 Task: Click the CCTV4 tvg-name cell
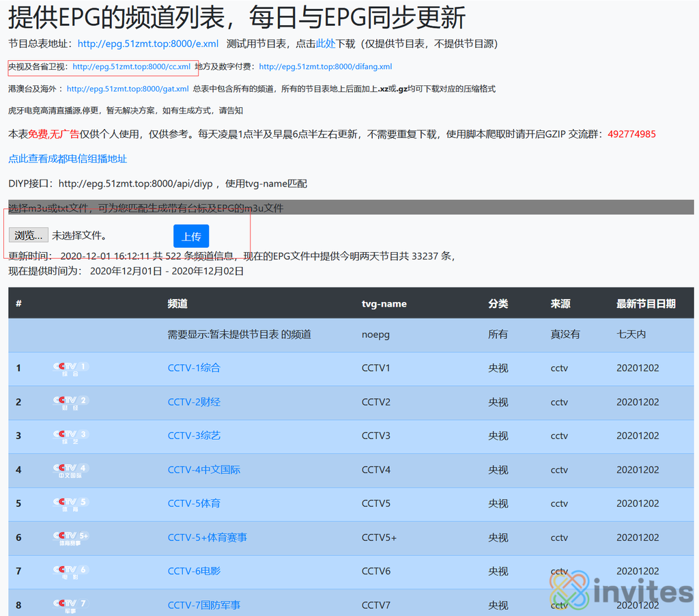pos(376,470)
